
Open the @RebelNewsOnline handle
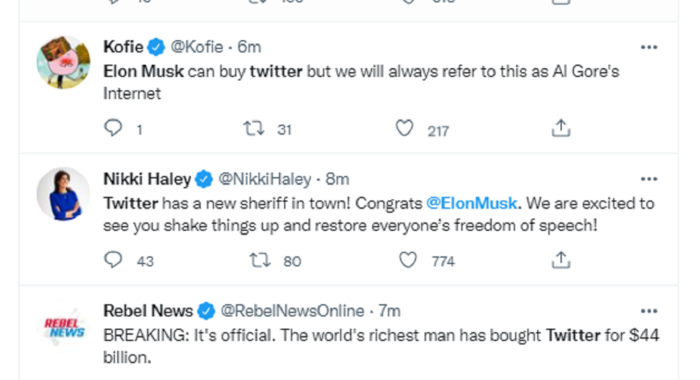(292, 311)
